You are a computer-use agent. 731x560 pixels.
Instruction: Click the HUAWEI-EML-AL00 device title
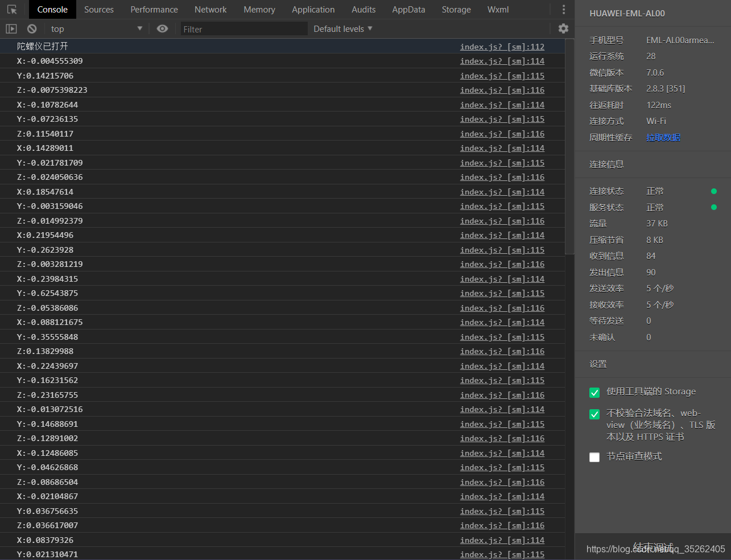pos(627,13)
